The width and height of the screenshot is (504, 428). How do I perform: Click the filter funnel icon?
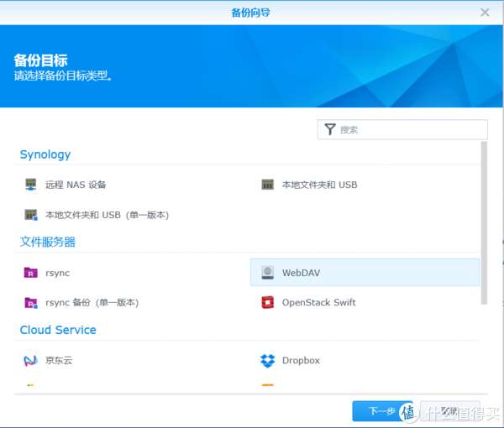pyautogui.click(x=330, y=129)
